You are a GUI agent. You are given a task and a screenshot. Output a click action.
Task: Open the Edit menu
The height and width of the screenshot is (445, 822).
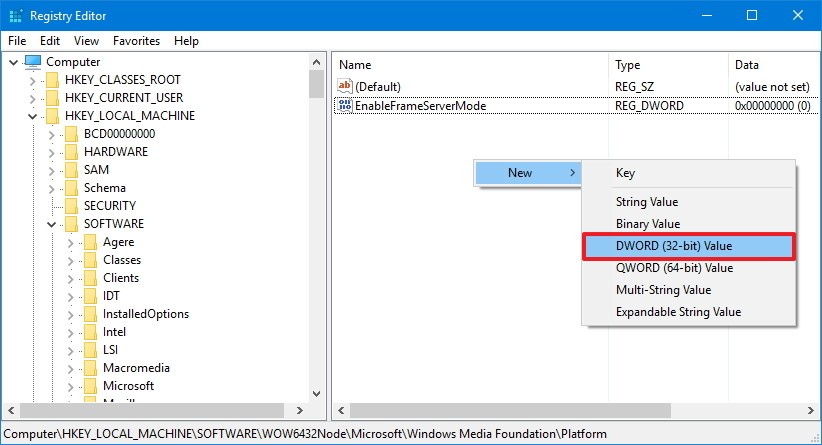point(50,41)
